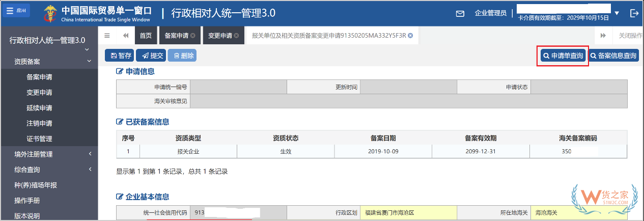This screenshot has height=221, width=644.
Task: Click the logout icon in header
Action: pos(634,13)
